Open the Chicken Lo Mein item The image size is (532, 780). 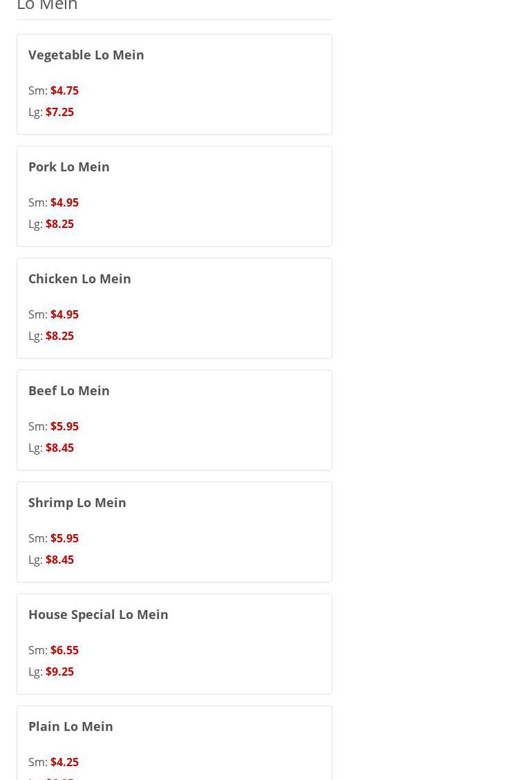[x=79, y=278]
